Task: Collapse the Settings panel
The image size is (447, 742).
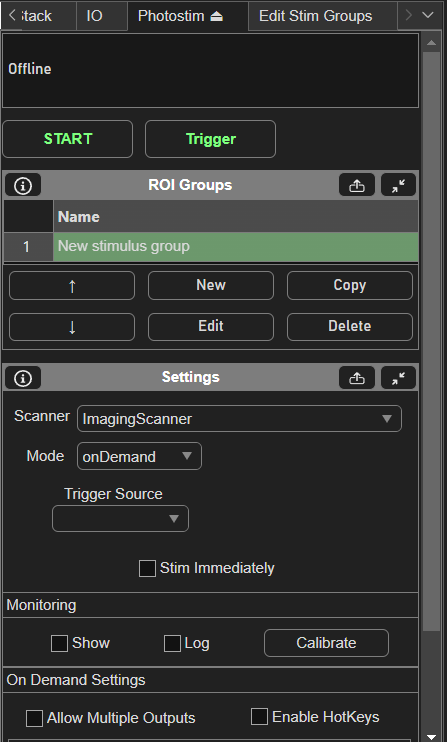Action: click(398, 378)
